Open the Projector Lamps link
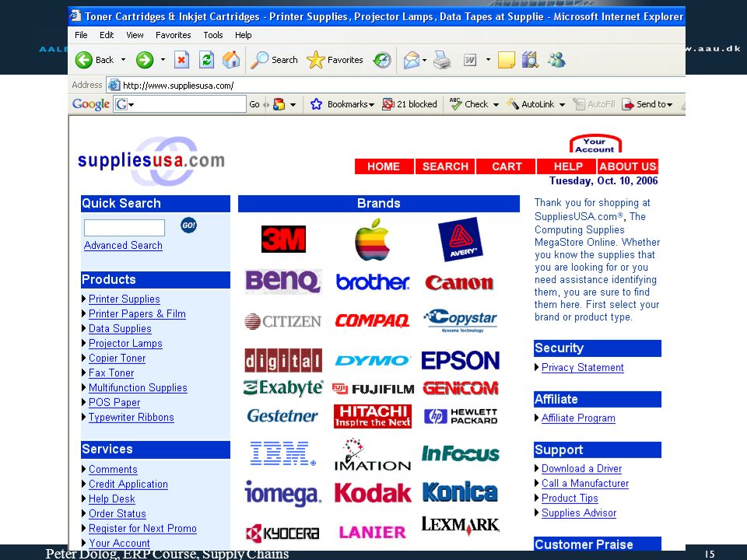 (x=125, y=343)
